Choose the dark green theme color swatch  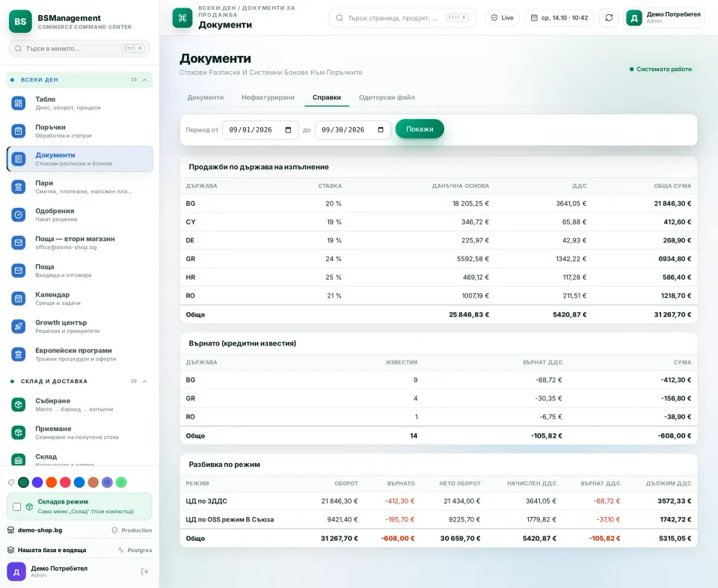23,483
